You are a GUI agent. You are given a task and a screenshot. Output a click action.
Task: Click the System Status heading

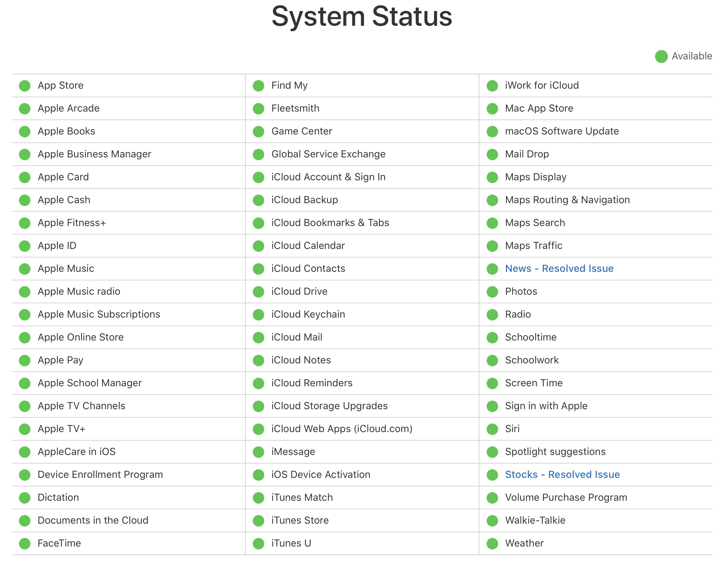pyautogui.click(x=362, y=16)
